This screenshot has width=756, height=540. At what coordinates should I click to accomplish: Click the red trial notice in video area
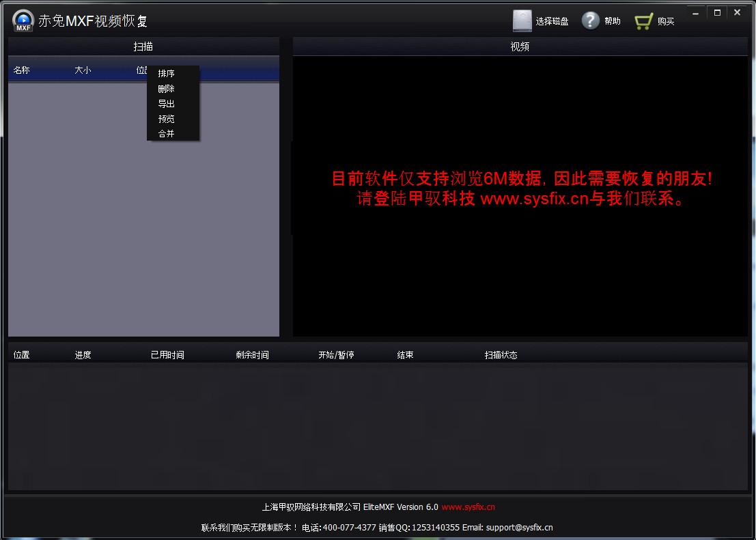(x=522, y=188)
